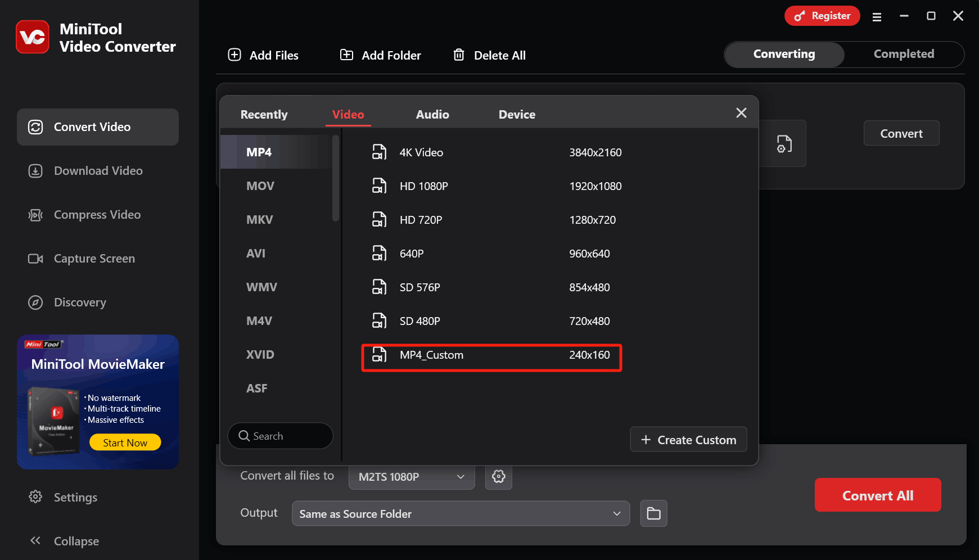Switch to the Device tab
Viewport: 979px width, 560px height.
pos(517,115)
